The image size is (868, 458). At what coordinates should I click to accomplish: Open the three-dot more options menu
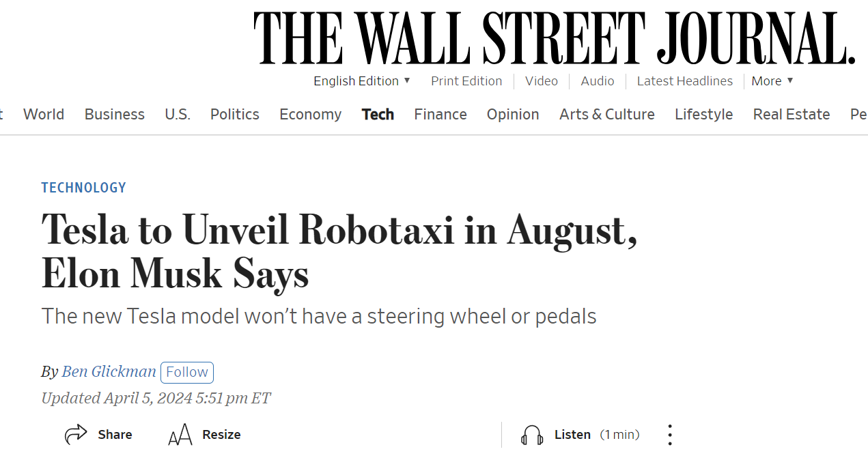670,435
